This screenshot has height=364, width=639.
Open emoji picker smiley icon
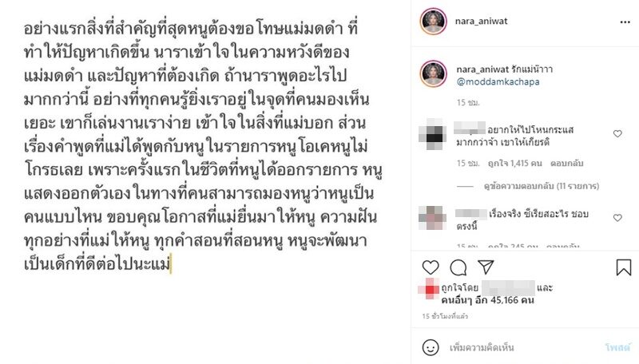(x=431, y=348)
